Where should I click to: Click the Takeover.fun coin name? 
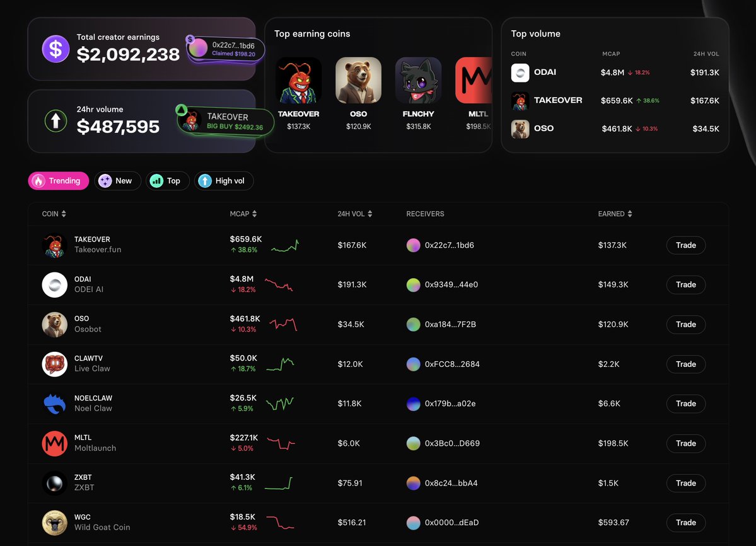click(98, 250)
